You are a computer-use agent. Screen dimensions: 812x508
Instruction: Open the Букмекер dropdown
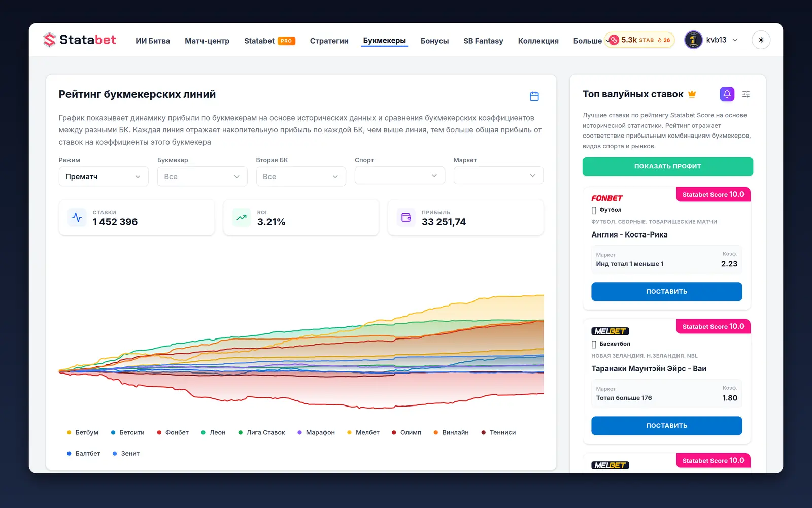click(x=202, y=176)
